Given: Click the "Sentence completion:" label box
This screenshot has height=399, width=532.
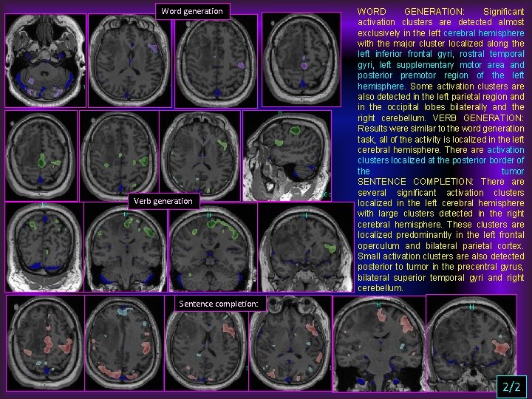Looking at the screenshot, I should (x=219, y=304).
